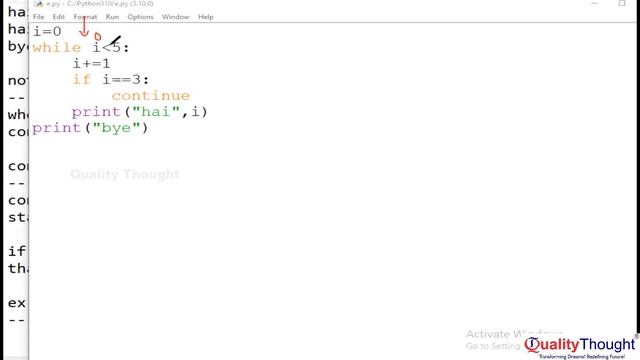Viewport: 640px width, 360px height.
Task: Click the IDLE Python icon in title bar
Action: click(38, 4)
